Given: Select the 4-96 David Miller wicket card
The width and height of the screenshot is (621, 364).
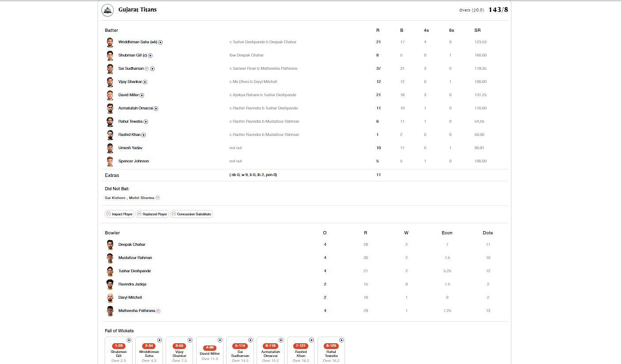Looking at the screenshot, I should coord(209,352).
